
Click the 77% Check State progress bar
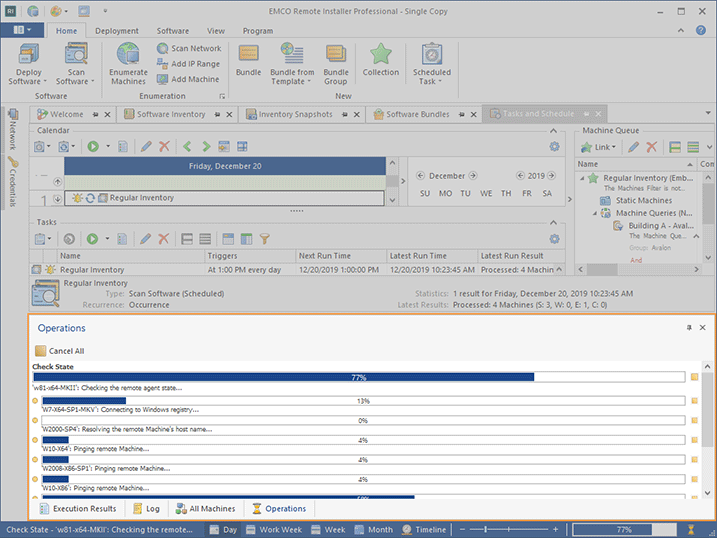(x=359, y=377)
